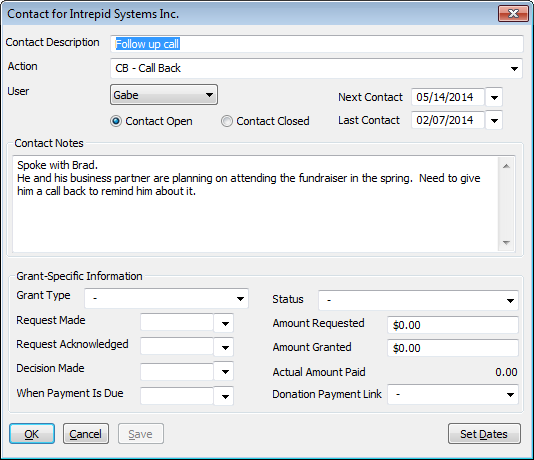Open the Action dropdown showing CB - Call Back
This screenshot has height=460, width=534.
point(316,68)
